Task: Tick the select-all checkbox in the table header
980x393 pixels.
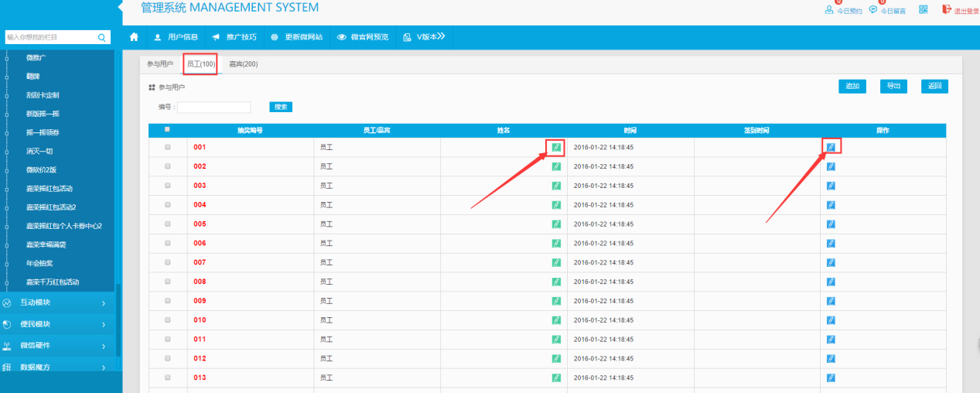Action: coord(167,129)
